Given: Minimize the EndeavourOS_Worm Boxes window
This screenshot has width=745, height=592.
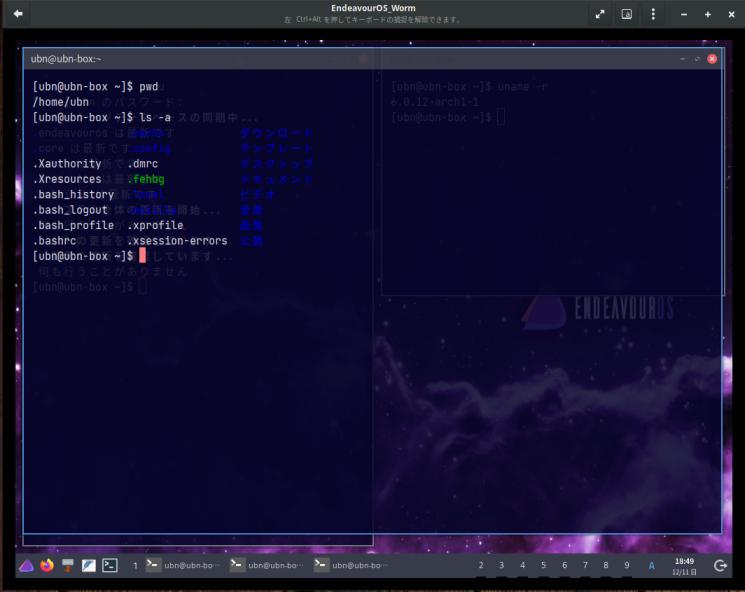Looking at the screenshot, I should click(684, 15).
